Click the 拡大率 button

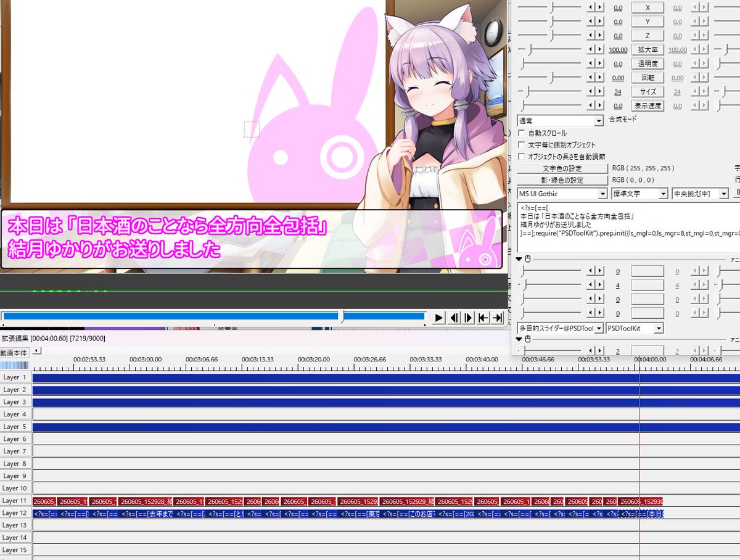click(647, 49)
